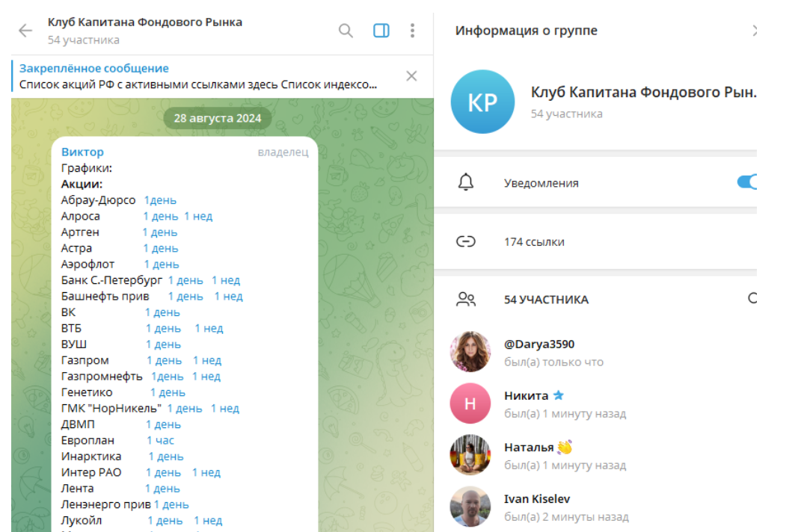Open the Аэрофлот 1 день link

pyautogui.click(x=162, y=265)
